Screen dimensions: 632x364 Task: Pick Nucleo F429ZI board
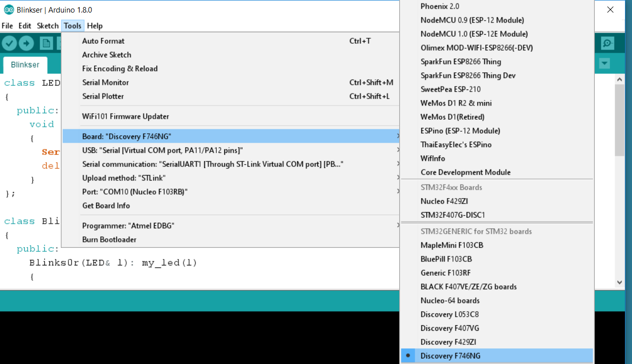point(497,201)
